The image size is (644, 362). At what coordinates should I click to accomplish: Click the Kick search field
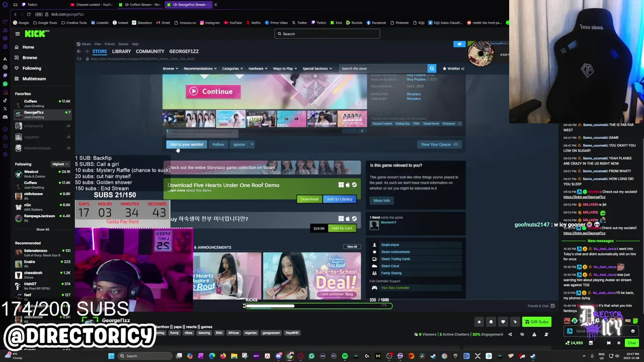tap(327, 34)
